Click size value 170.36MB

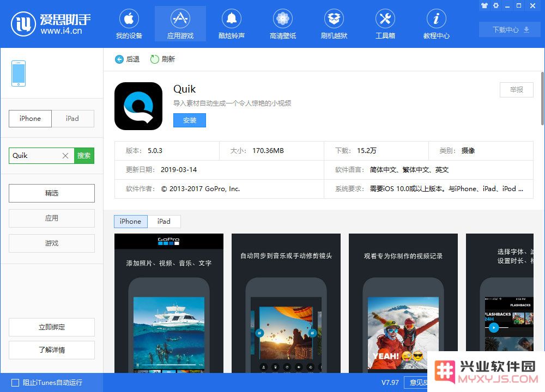tap(268, 151)
